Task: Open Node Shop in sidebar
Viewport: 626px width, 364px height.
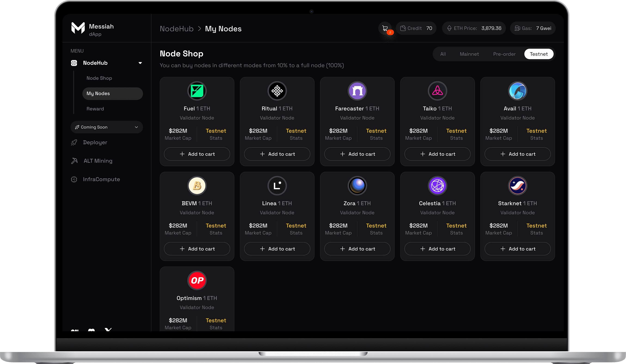Action: 99,78
